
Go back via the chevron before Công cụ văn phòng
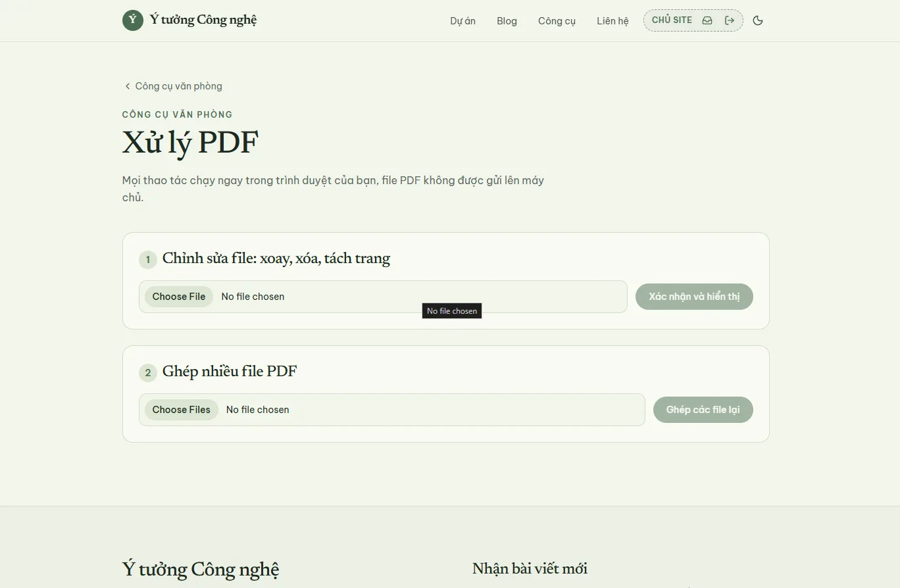point(128,86)
